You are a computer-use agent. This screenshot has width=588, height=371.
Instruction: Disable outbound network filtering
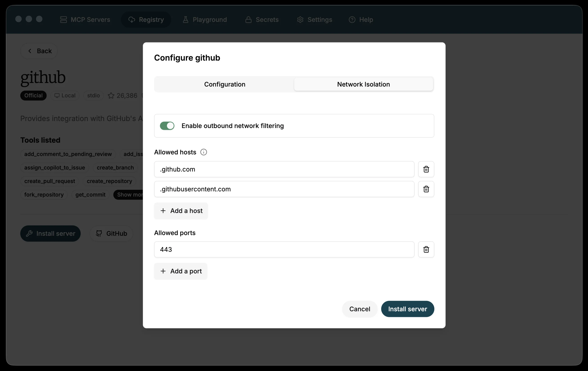[x=167, y=126]
